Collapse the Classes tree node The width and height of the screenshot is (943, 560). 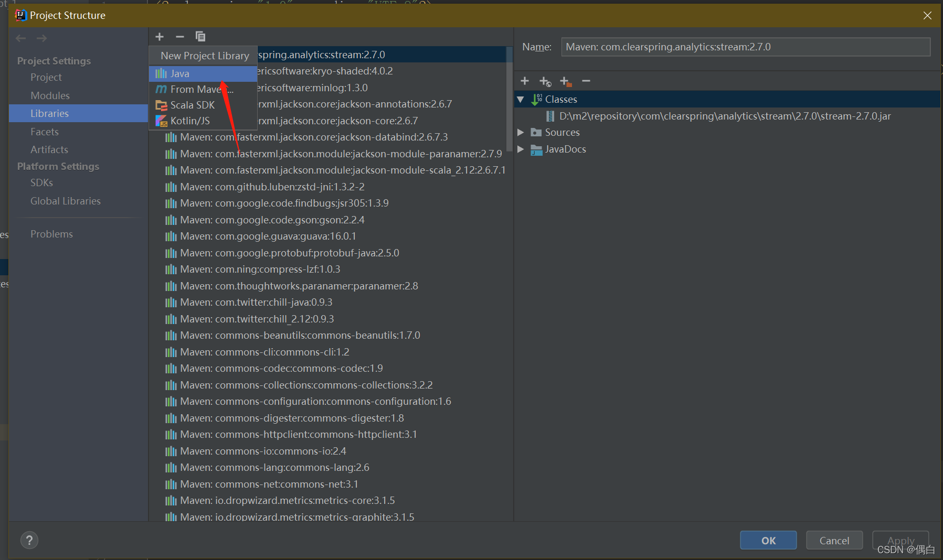coord(521,99)
